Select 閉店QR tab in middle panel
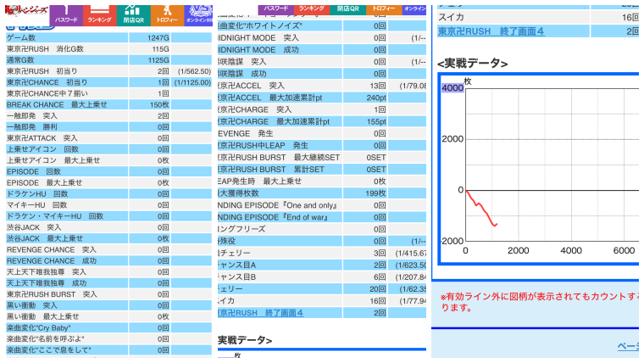The width and height of the screenshot is (644, 363). [347, 7]
